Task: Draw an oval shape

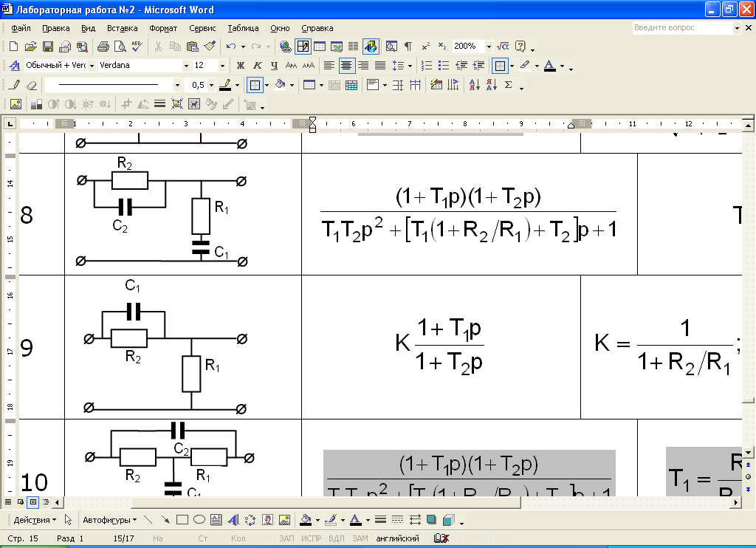Action: pyautogui.click(x=199, y=520)
